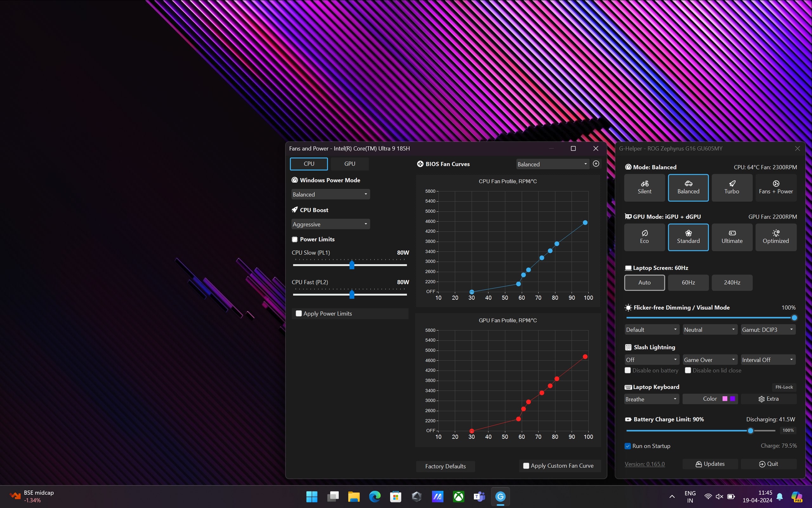Enable Apply Power Limits checkbox
This screenshot has width=812, height=508.
click(x=298, y=313)
